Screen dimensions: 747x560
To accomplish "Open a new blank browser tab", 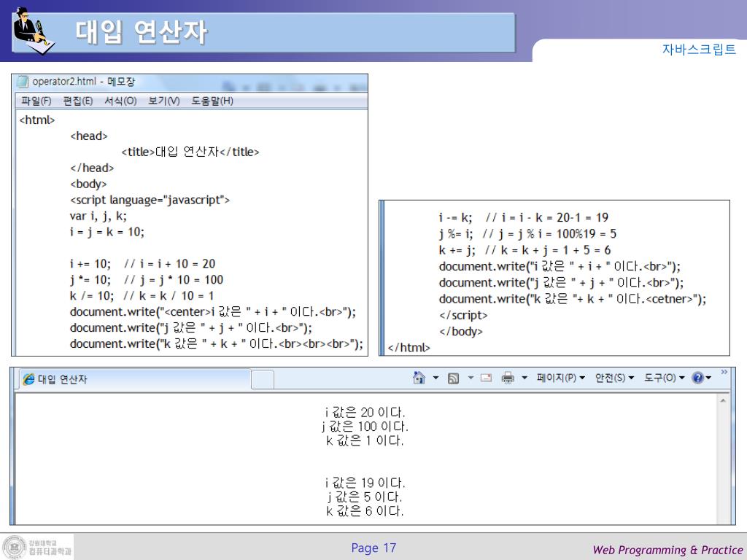I will coord(263,380).
